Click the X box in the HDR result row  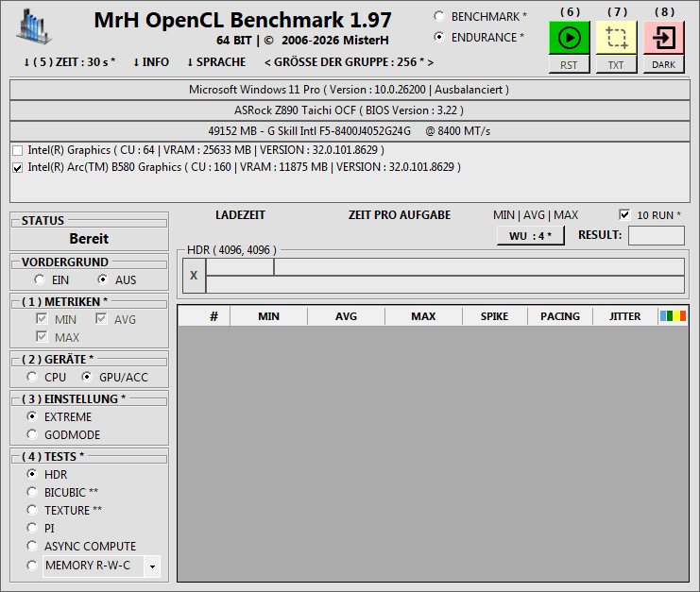click(x=194, y=276)
